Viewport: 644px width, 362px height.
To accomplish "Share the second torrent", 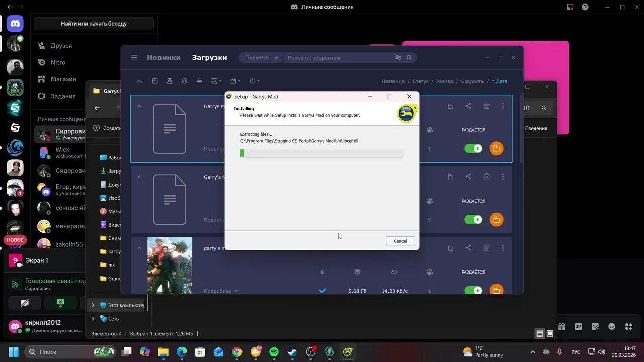I will [x=468, y=177].
